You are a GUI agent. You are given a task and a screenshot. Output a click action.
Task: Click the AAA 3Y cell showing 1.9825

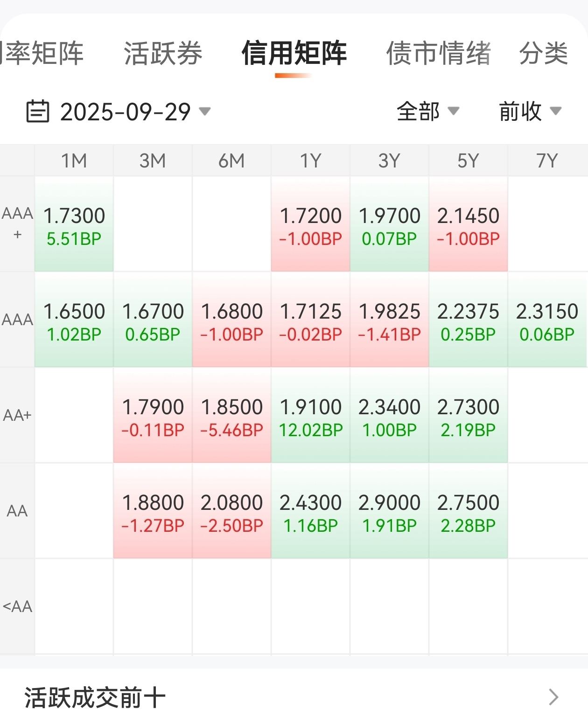(x=389, y=320)
